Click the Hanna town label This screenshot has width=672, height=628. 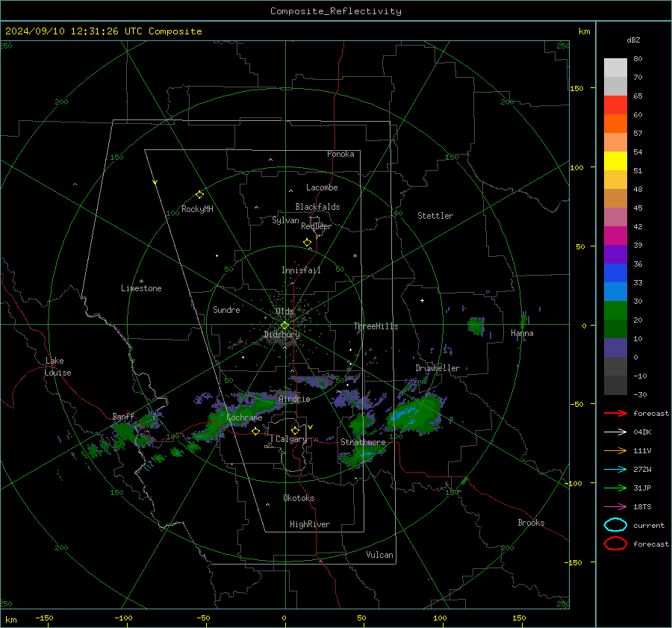point(522,333)
